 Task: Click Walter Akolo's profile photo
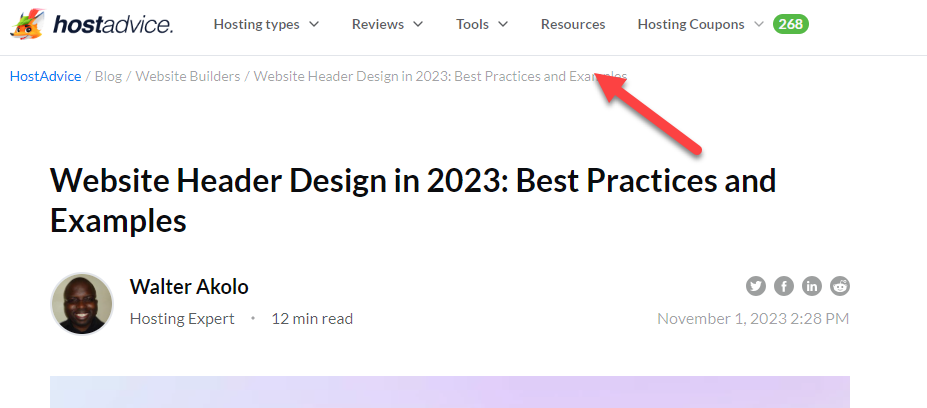click(x=82, y=303)
